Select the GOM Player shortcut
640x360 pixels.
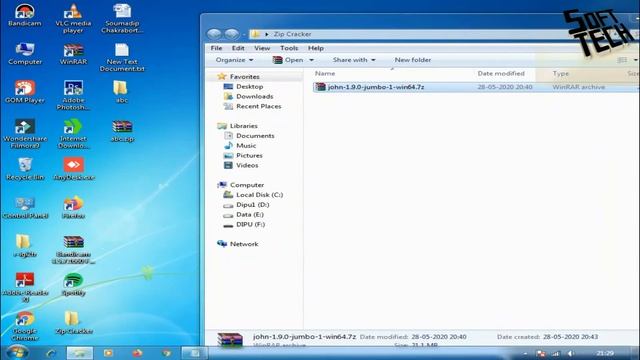tap(25, 91)
